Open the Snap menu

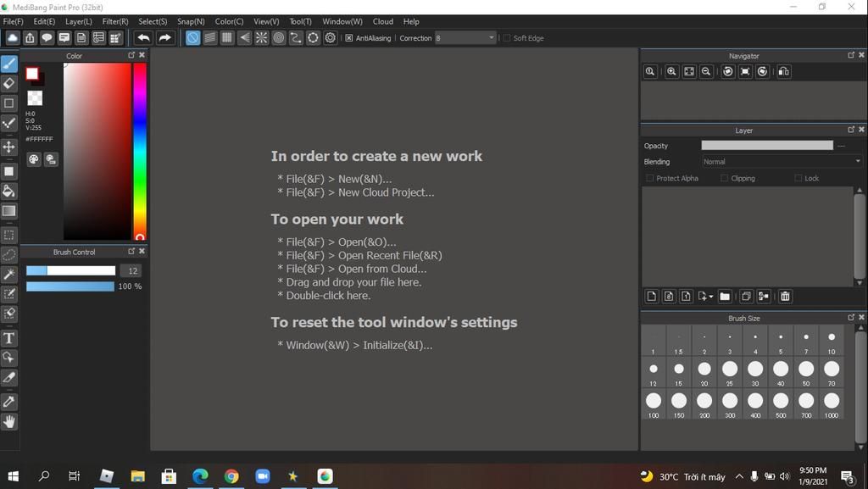pos(191,21)
